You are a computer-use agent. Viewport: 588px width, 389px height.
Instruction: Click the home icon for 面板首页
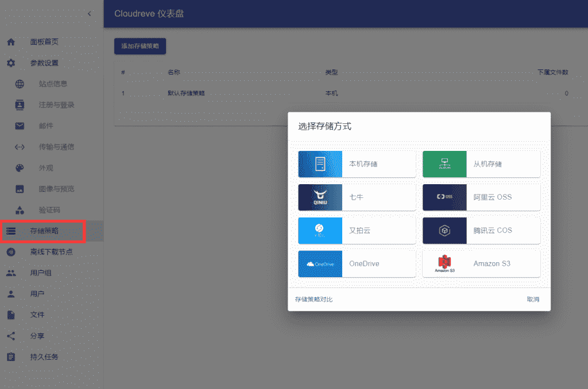point(11,42)
